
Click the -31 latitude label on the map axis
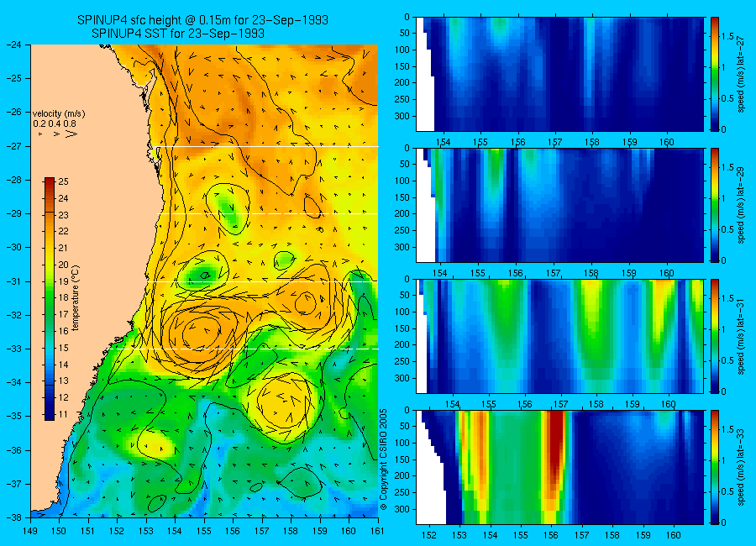pos(13,281)
